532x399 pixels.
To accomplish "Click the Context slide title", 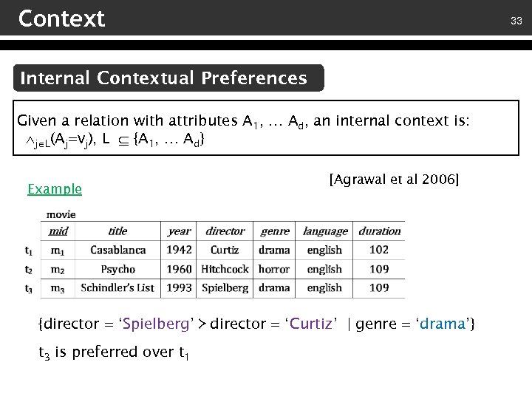I will coord(62,18).
